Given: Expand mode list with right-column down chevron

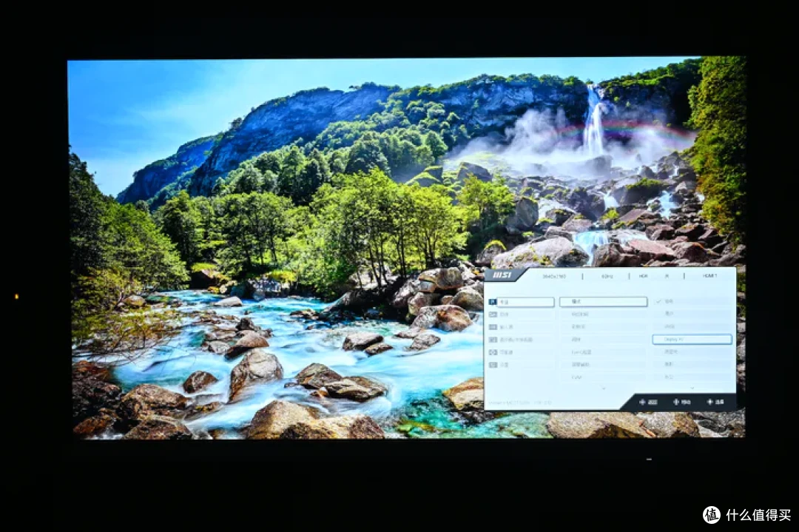Looking at the screenshot, I should [692, 388].
